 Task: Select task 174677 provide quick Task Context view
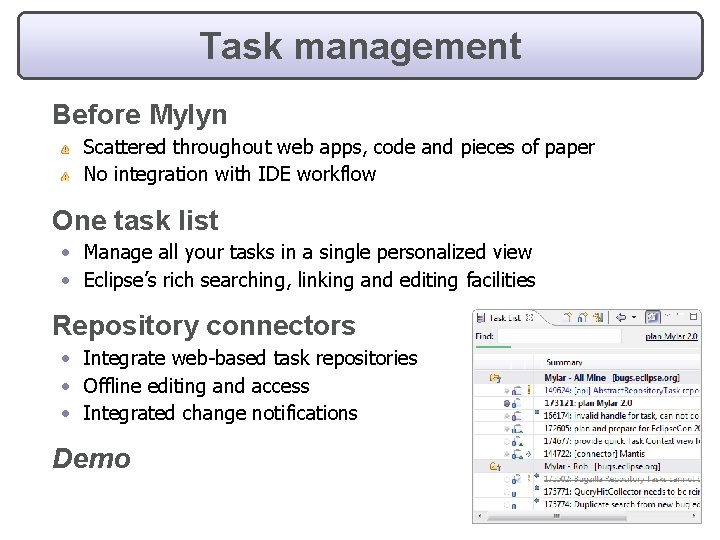pos(622,441)
